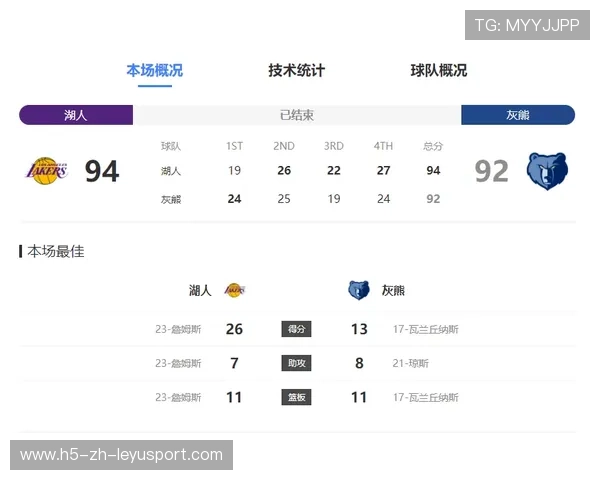Click Lakers total 94 in the table
This screenshot has width=600, height=480.
(x=433, y=170)
